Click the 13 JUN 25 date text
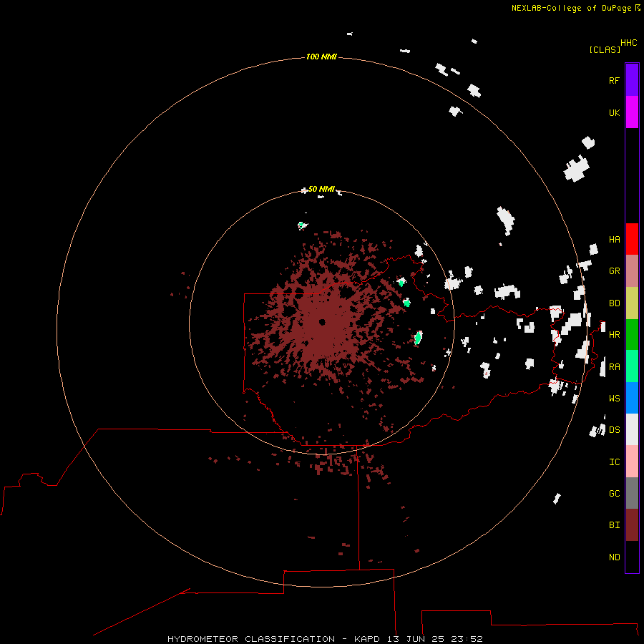644x644 pixels. click(x=416, y=639)
